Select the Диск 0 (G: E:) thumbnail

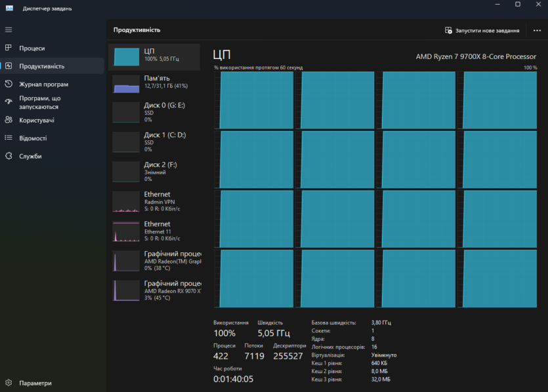click(126, 112)
